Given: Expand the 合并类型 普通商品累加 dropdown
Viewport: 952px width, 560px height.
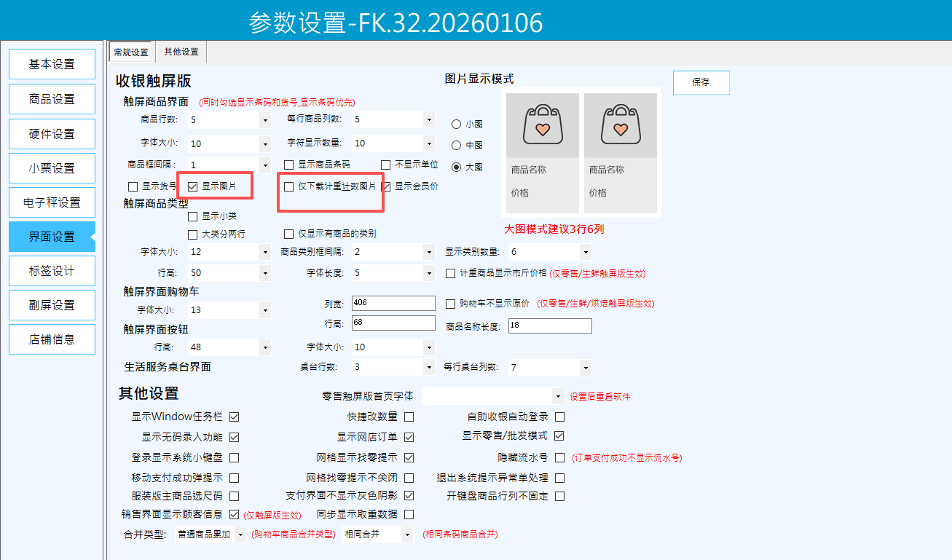Looking at the screenshot, I should (x=241, y=535).
